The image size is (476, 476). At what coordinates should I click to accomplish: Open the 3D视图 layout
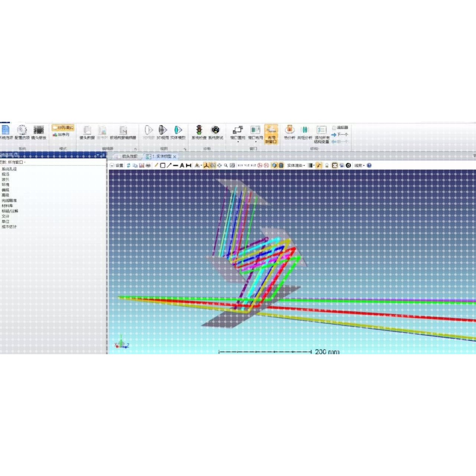[163, 132]
